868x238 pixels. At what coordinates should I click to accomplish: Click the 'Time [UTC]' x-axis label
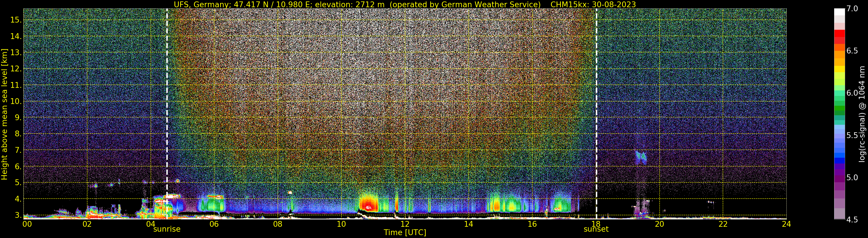tap(405, 233)
